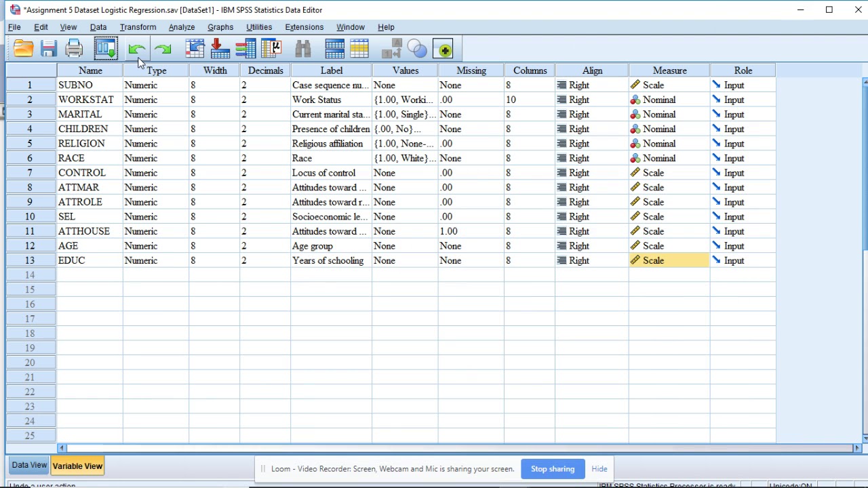Click the Find binoculars icon
Image resolution: width=868 pixels, height=488 pixels.
click(x=303, y=49)
